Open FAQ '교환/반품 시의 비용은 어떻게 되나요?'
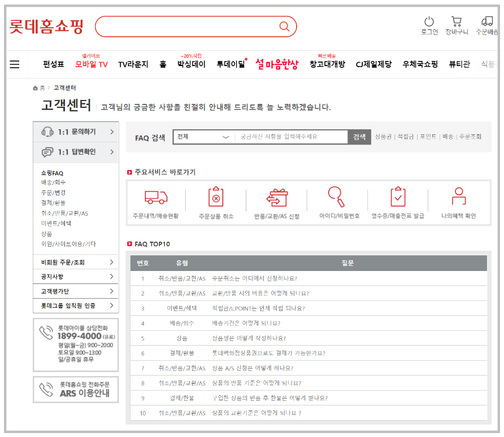 [x=260, y=294]
